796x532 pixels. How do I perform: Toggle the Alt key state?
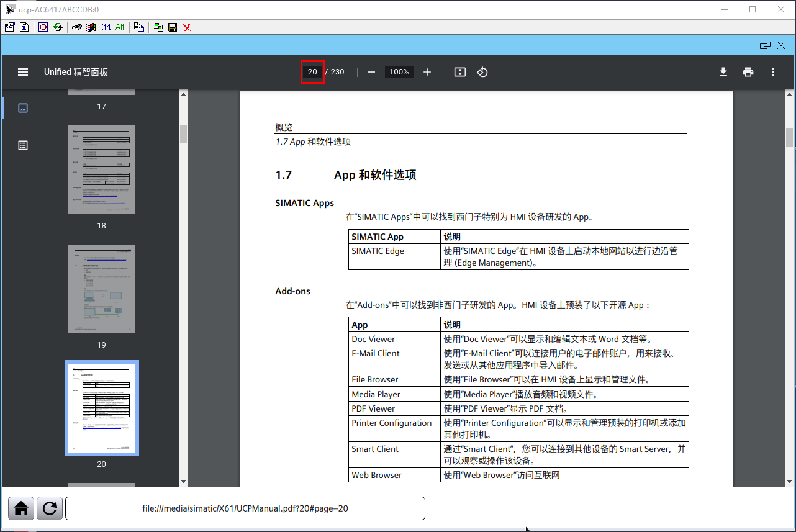click(120, 27)
